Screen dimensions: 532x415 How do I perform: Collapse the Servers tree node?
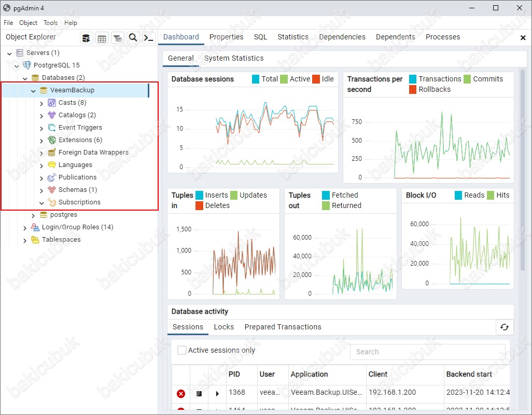9,53
